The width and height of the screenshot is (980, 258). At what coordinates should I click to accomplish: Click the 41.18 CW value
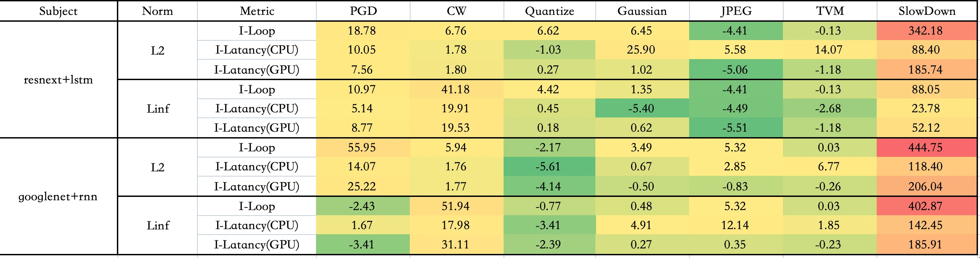click(455, 89)
